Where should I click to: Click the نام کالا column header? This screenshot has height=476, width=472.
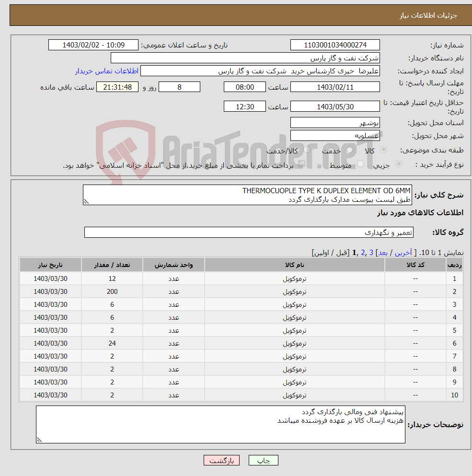click(295, 265)
